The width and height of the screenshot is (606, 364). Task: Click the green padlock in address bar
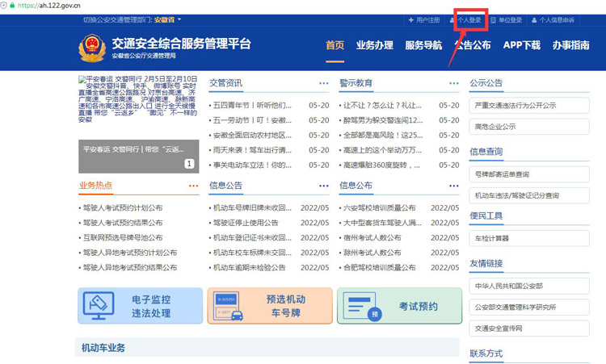coord(12,5)
